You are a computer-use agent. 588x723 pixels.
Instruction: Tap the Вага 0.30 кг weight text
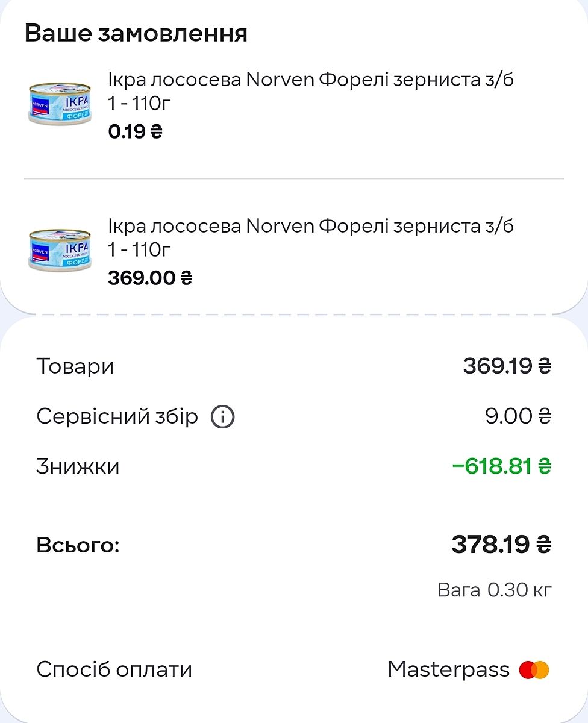[494, 590]
